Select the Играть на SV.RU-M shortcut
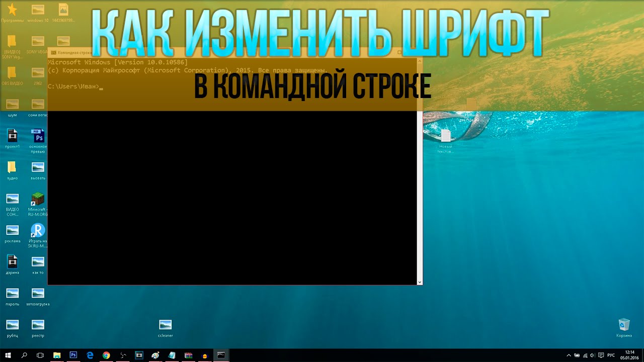 pos(38,236)
